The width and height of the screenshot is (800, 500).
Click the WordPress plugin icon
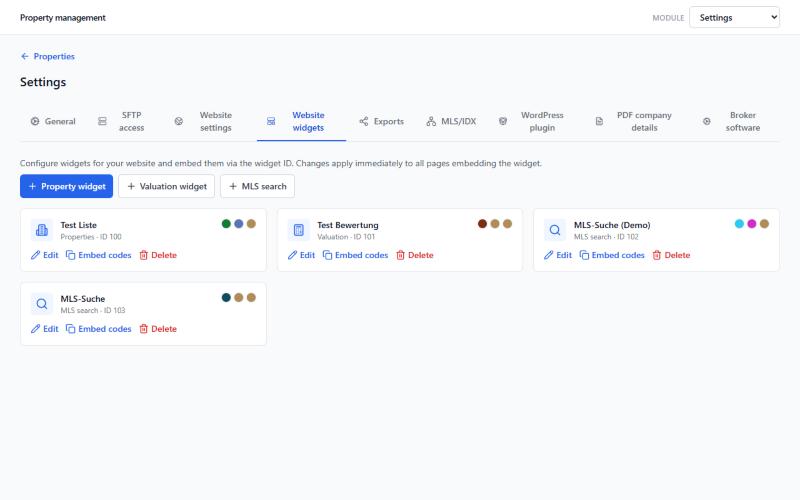[x=503, y=121]
